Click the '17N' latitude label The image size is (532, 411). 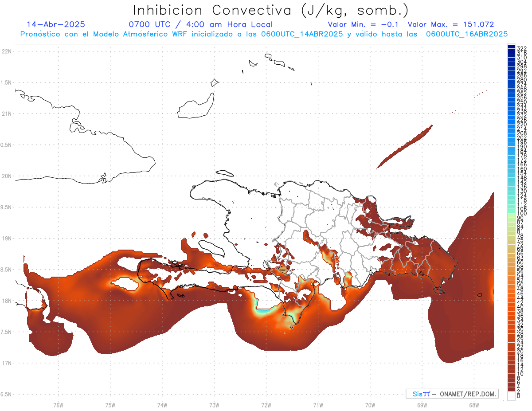(7, 363)
